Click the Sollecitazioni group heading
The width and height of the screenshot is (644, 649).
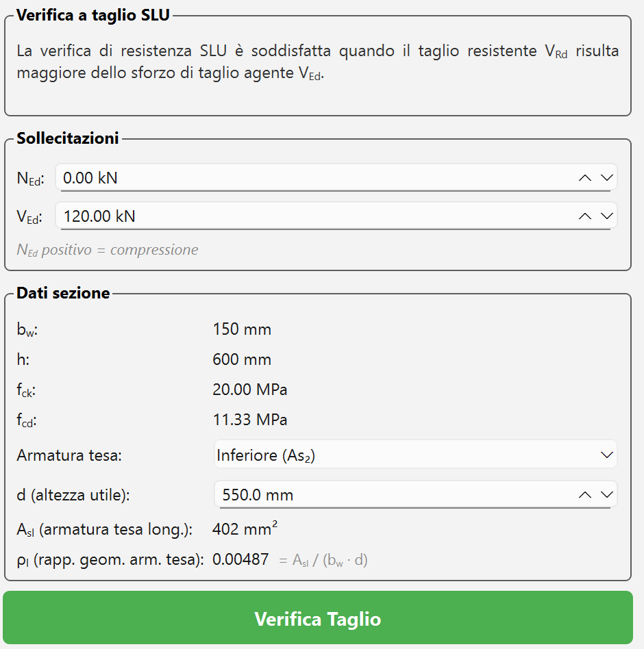coord(68,138)
